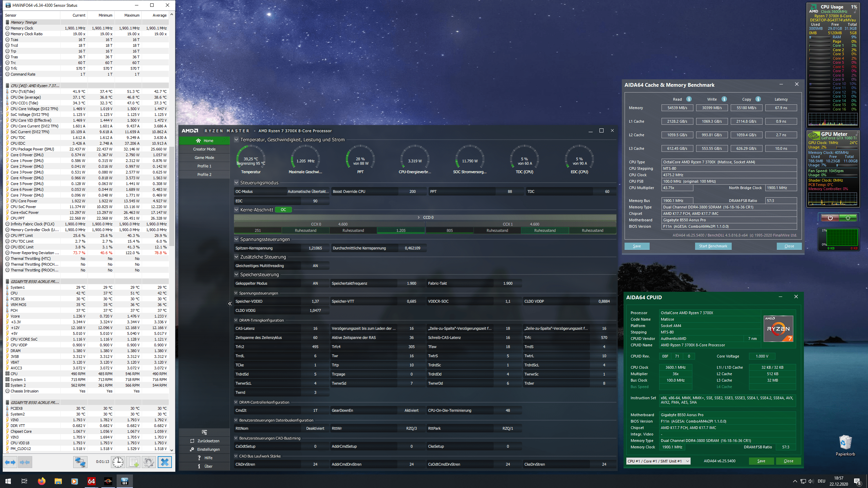Collapse the DRAM-Timingkonfiguration section

point(236,320)
